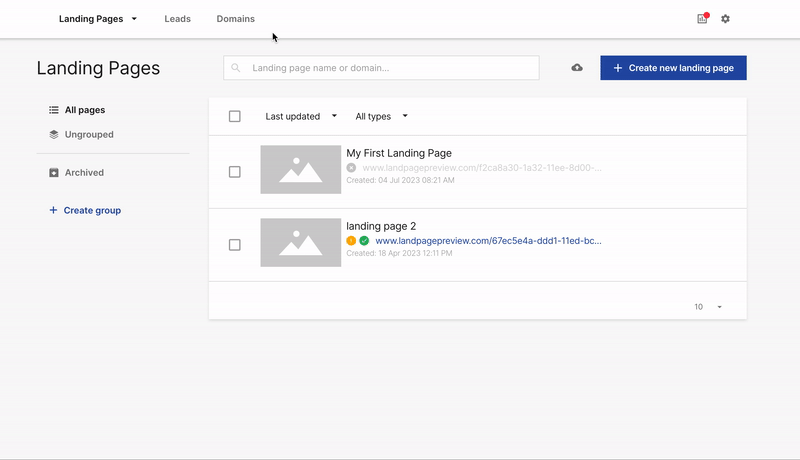Expand the Last updated sort dropdown

tap(301, 116)
